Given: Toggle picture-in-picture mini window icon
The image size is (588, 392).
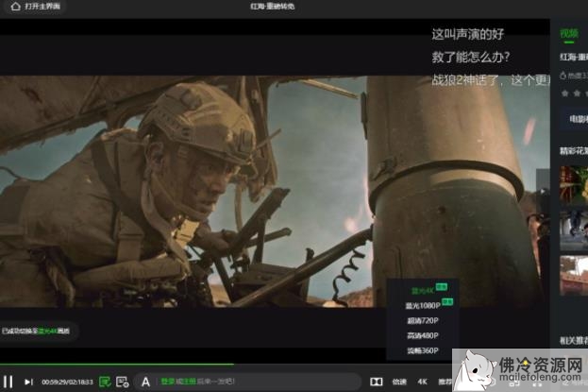Looking at the screenshot, I should 376,382.
